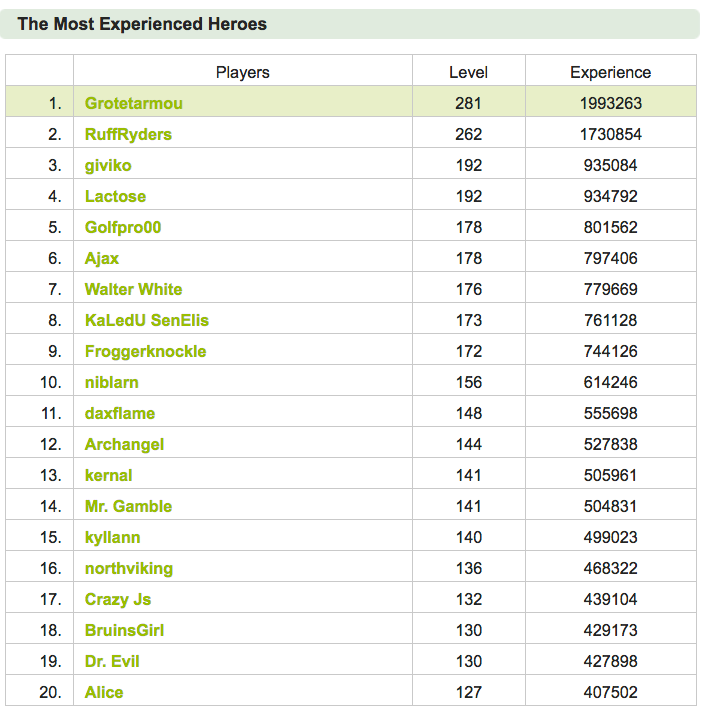Open RuffRyders player link

(128, 135)
